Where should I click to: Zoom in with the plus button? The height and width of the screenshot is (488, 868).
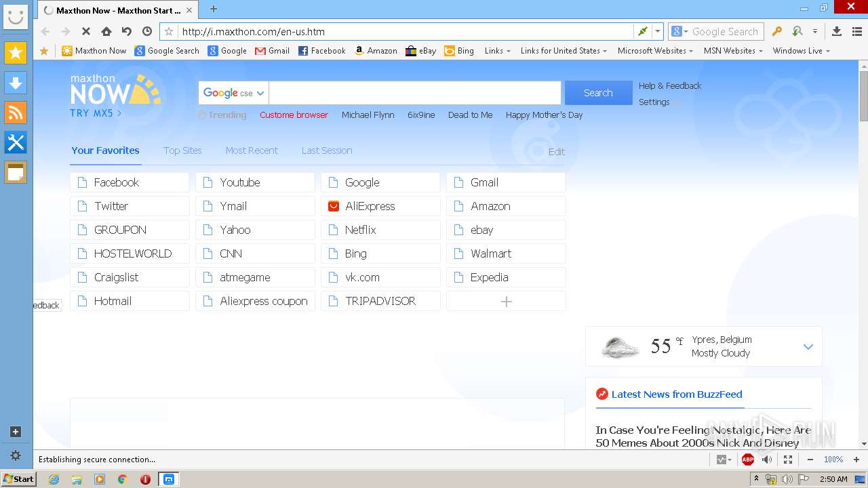pos(856,460)
